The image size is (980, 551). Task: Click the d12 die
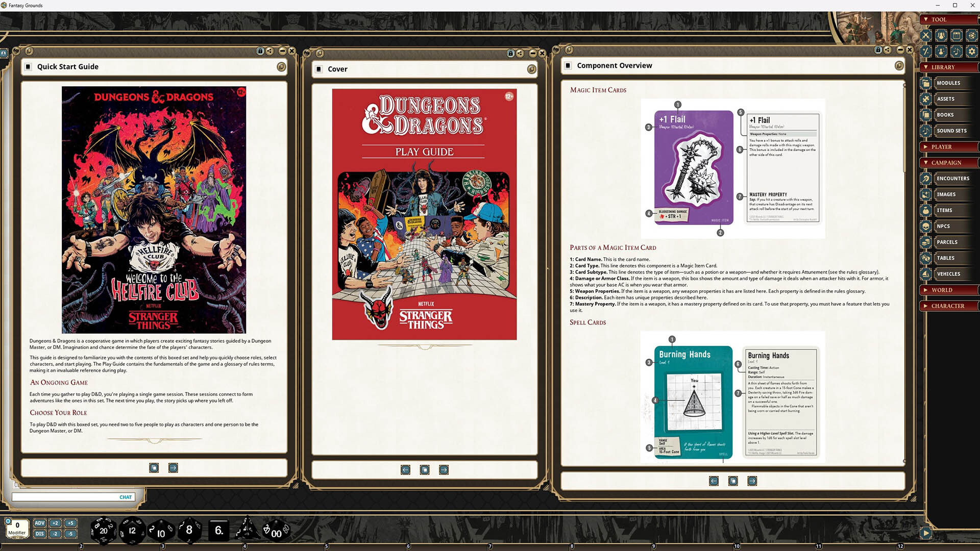coord(132,531)
